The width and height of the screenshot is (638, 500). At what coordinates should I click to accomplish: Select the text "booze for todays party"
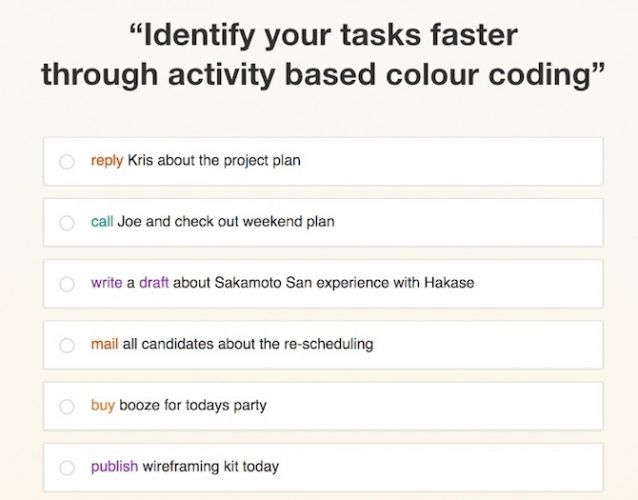[x=193, y=405]
